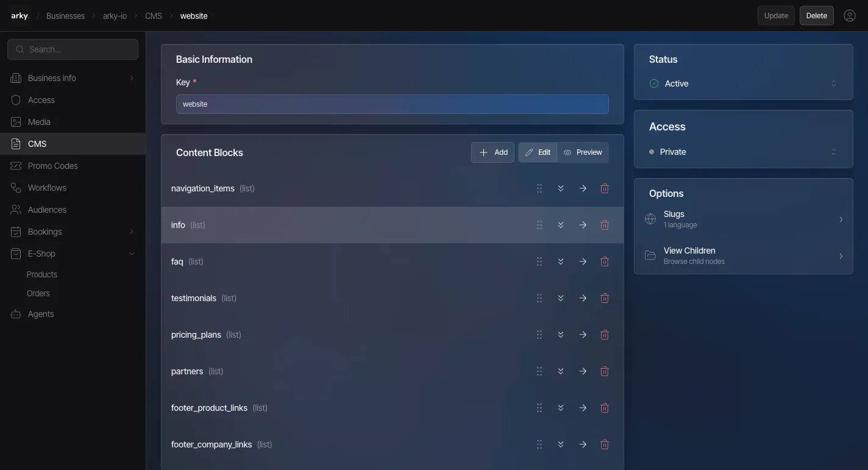Click the Update button
The image size is (868, 470).
775,15
